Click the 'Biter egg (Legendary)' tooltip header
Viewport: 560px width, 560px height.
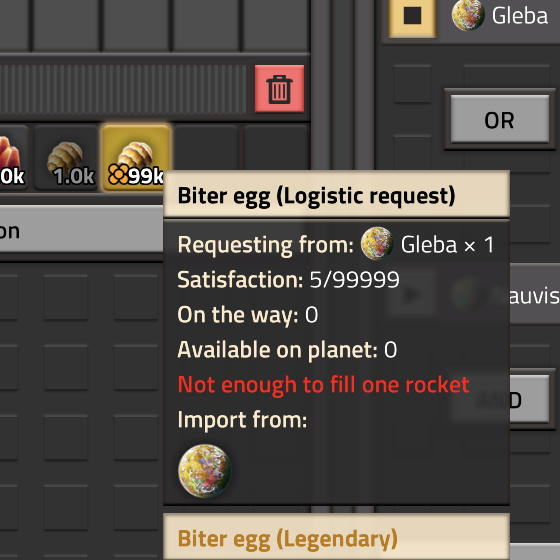pos(288,539)
